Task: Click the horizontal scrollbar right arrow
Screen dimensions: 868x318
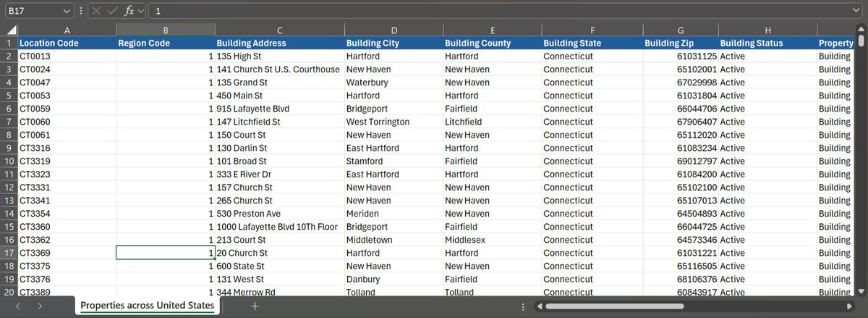Action: coord(850,306)
